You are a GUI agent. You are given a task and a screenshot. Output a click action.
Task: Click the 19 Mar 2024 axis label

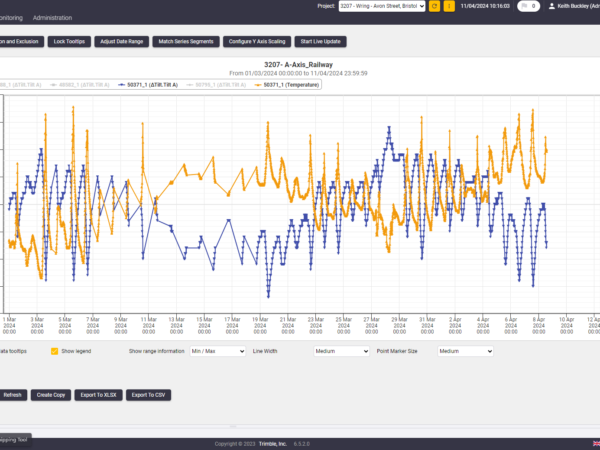point(260,325)
